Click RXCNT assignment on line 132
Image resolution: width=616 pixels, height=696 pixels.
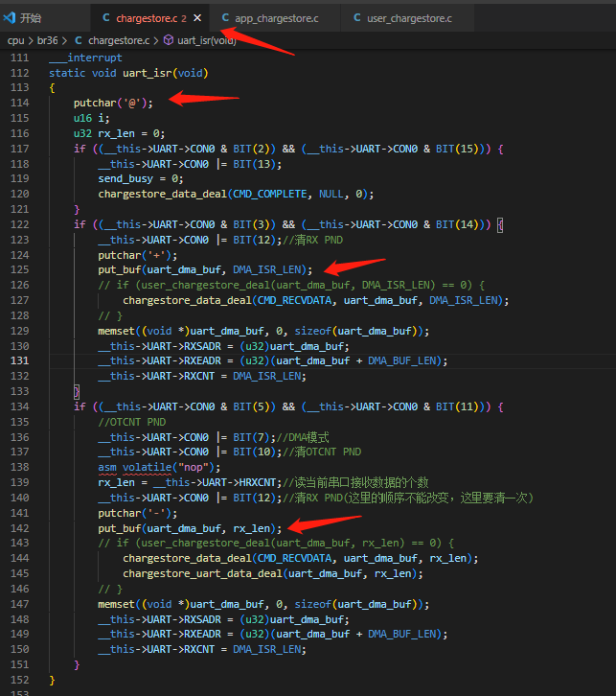point(202,377)
